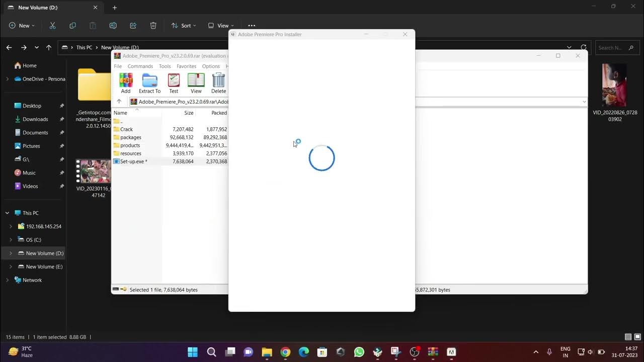
Task: Open Desktop in navigation pane
Action: [32, 106]
